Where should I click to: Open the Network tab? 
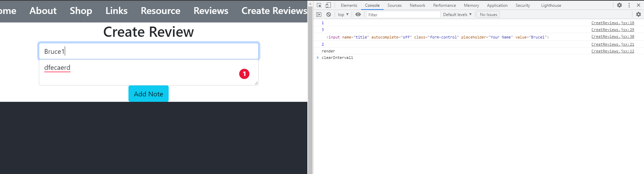tap(417, 5)
